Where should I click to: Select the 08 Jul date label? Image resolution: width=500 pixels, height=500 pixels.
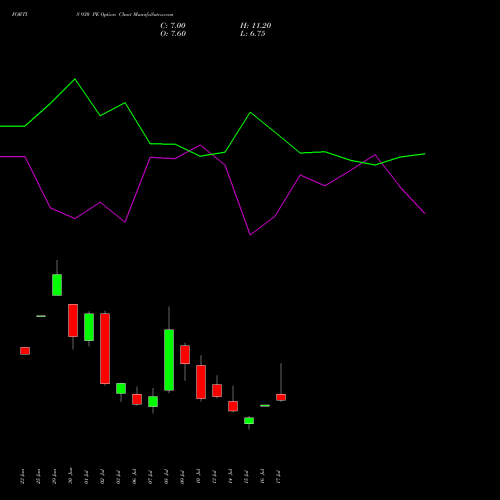(166, 477)
